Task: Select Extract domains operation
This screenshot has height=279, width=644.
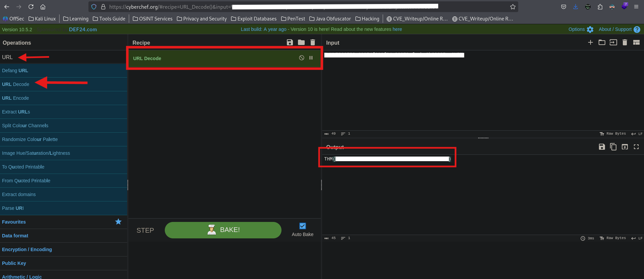Action: click(64, 194)
